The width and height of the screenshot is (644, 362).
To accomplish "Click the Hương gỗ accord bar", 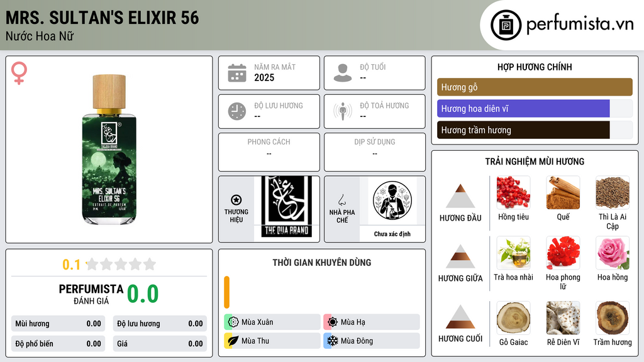I will [535, 87].
